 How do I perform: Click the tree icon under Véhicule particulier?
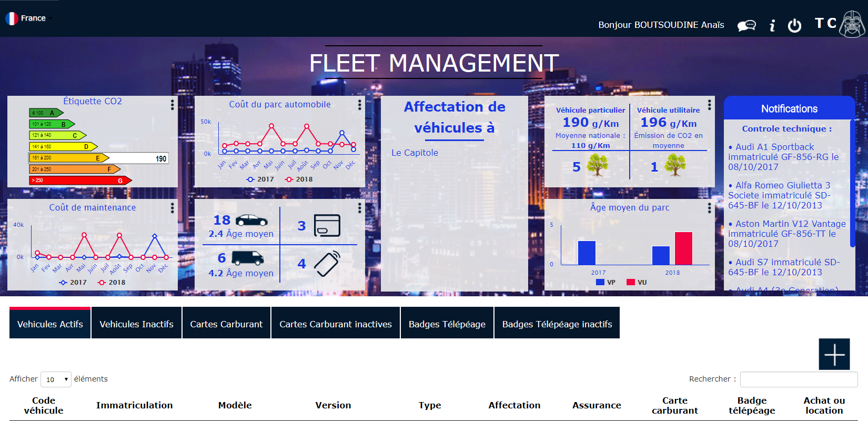[597, 165]
